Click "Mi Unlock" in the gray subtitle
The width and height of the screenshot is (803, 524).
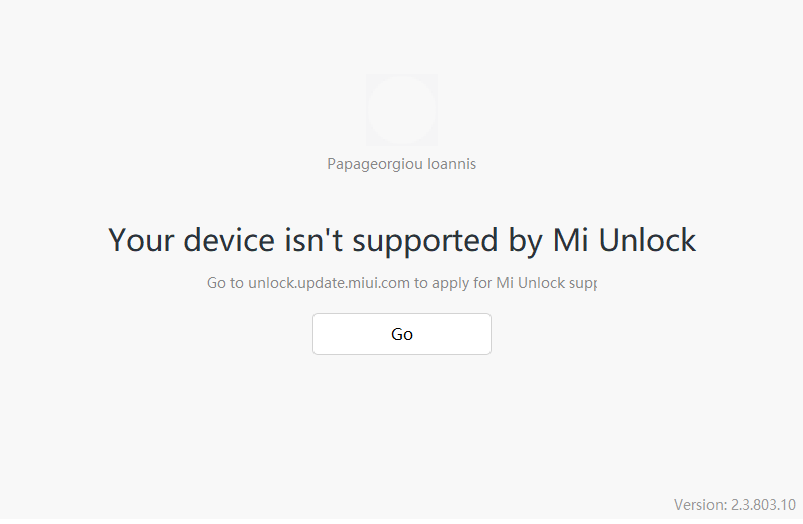pos(530,283)
